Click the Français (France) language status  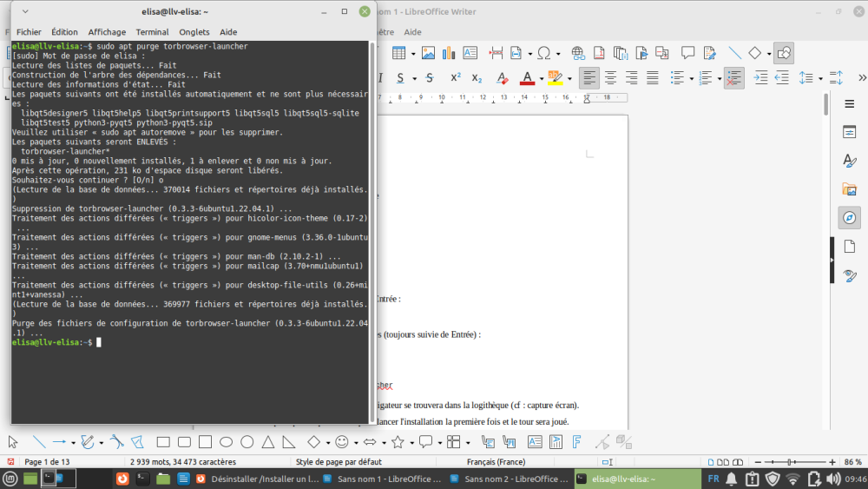click(496, 461)
